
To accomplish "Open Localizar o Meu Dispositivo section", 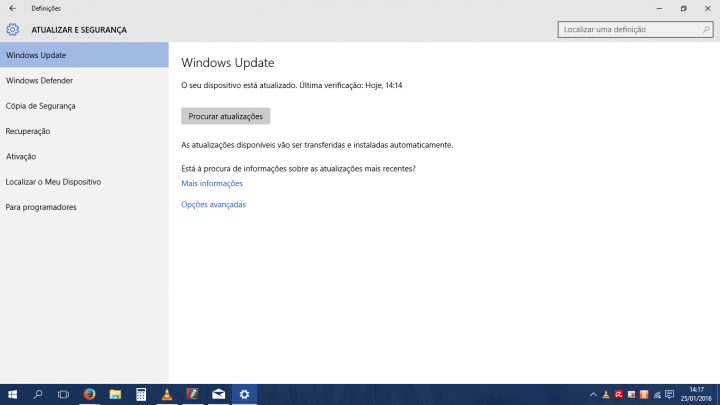I will [x=84, y=182].
